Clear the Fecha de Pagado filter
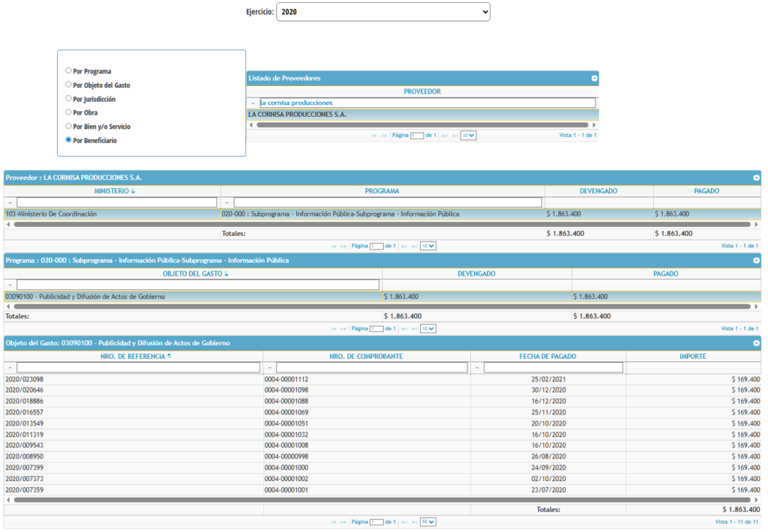 477,368
